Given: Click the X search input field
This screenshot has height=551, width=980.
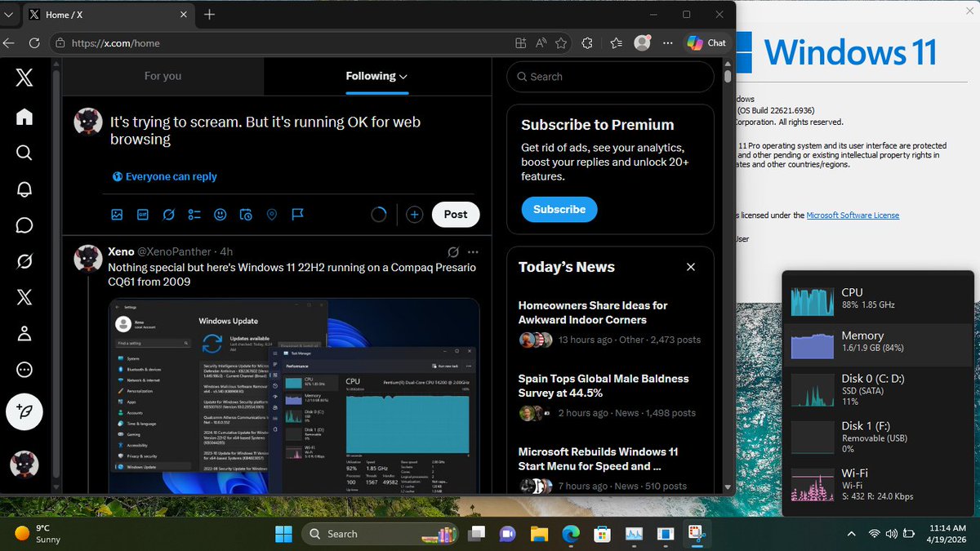Looking at the screenshot, I should 610,77.
